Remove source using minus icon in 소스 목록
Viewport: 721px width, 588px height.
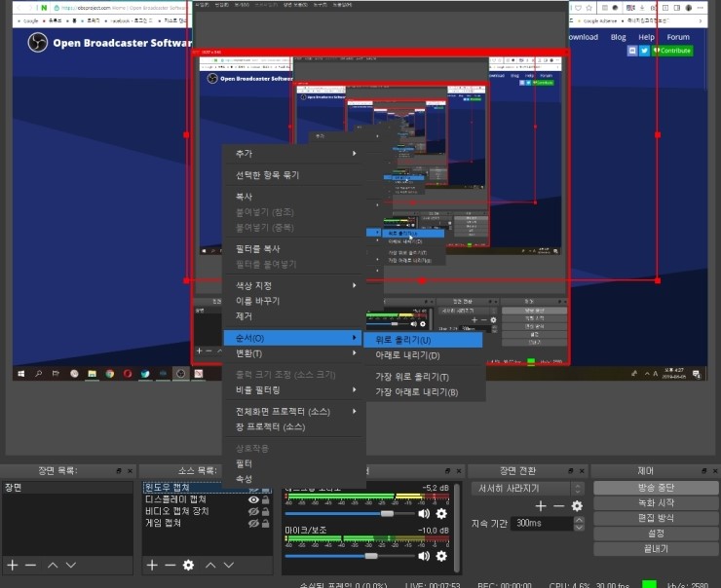[x=171, y=565]
